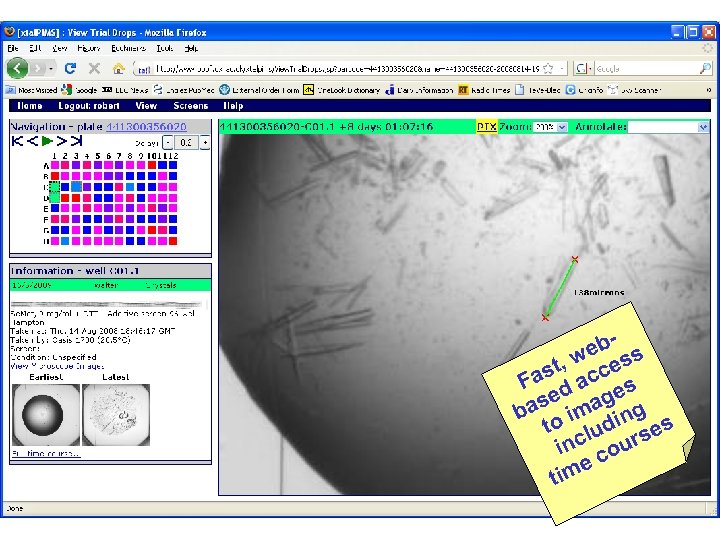
Task: Open the xtalPiMS View menu
Action: (146, 106)
